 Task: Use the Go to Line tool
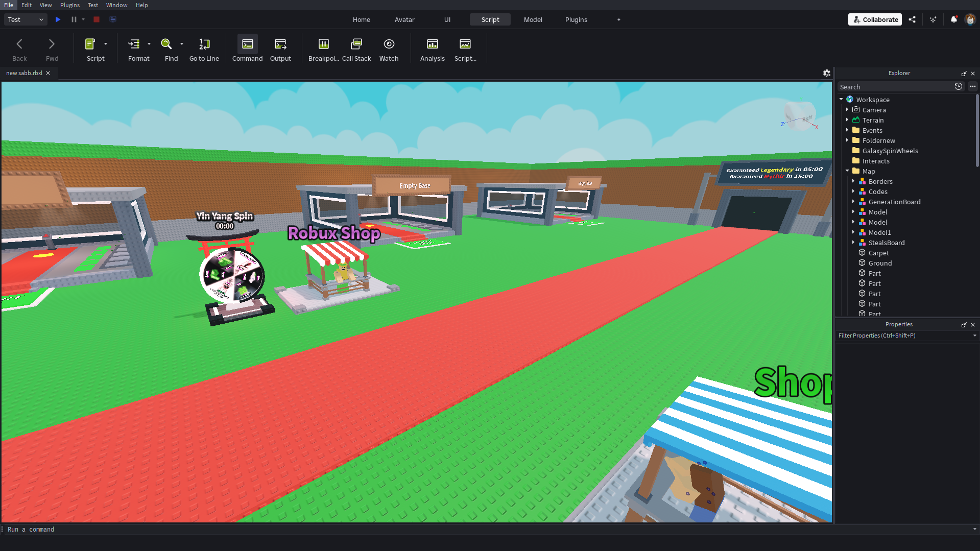(204, 49)
